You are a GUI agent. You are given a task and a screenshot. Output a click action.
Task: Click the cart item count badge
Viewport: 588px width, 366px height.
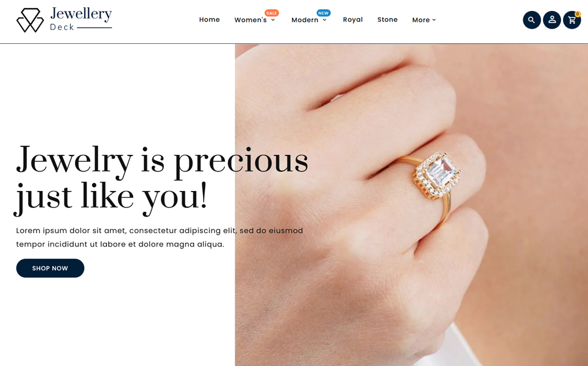coord(578,14)
